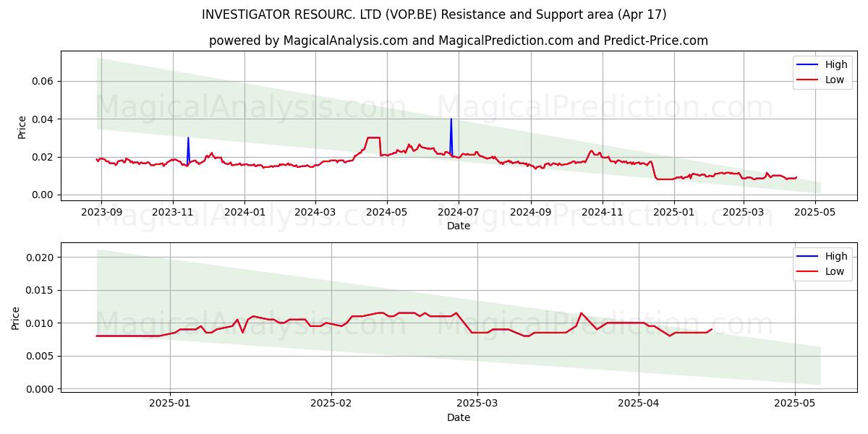This screenshot has width=868, height=434.
Task: Click '2024-05' tick label on top chart
Action: [x=387, y=213]
